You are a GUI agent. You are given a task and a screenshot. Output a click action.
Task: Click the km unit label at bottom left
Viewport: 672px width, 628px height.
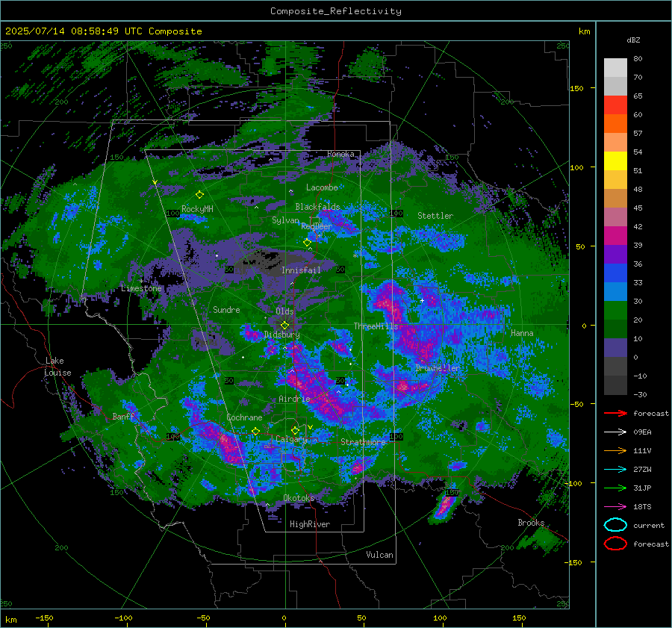click(x=11, y=620)
